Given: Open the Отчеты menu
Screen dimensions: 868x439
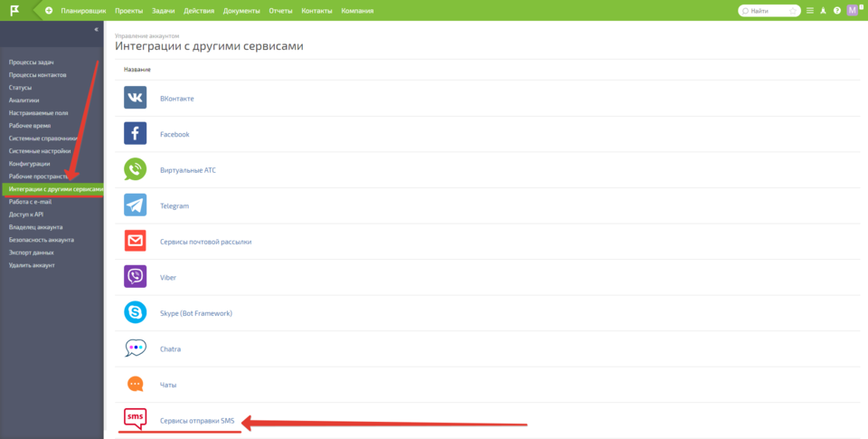Looking at the screenshot, I should pyautogui.click(x=280, y=11).
